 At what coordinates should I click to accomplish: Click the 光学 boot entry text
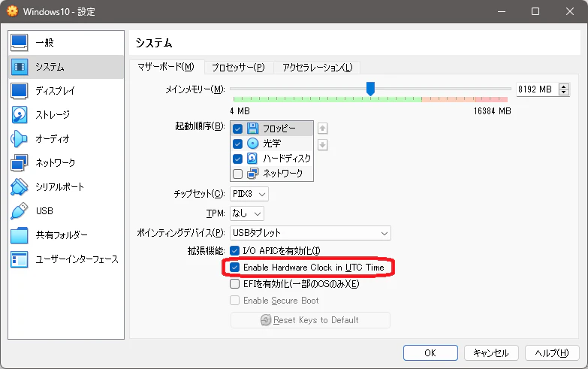coord(272,144)
